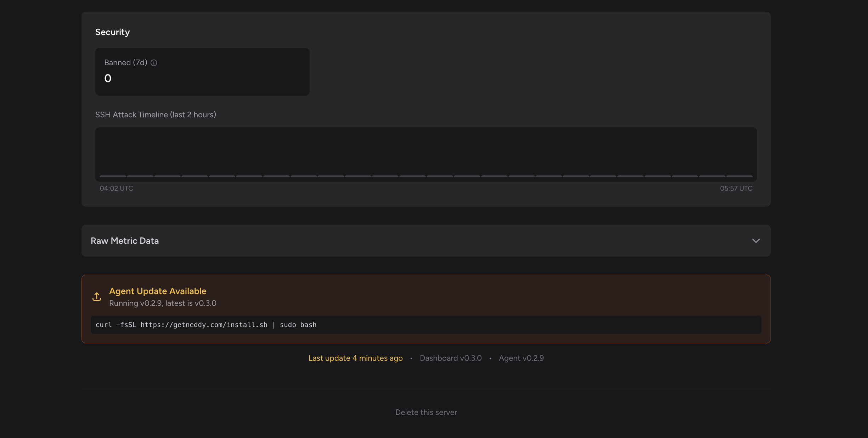Click the last bar of the SSH Attack Timeline
The image size is (868, 438).
point(739,176)
